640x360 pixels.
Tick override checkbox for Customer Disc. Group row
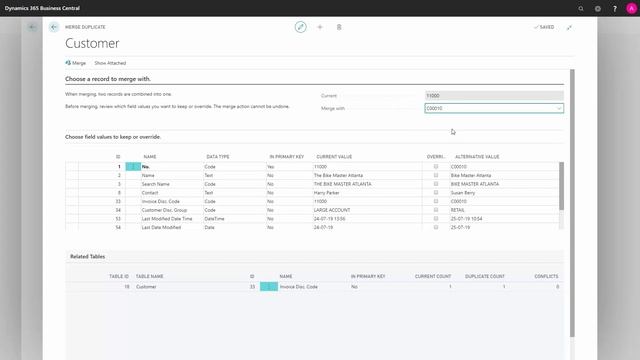coord(436,210)
